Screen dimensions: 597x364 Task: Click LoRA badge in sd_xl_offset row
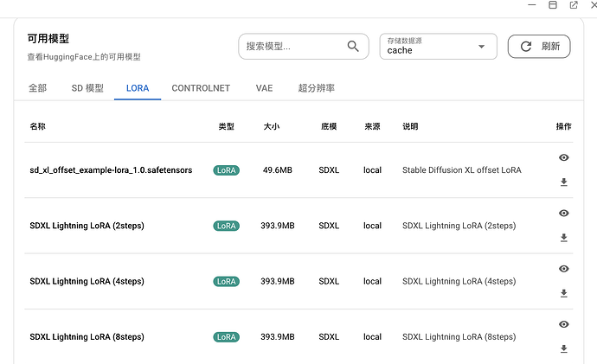(x=226, y=170)
